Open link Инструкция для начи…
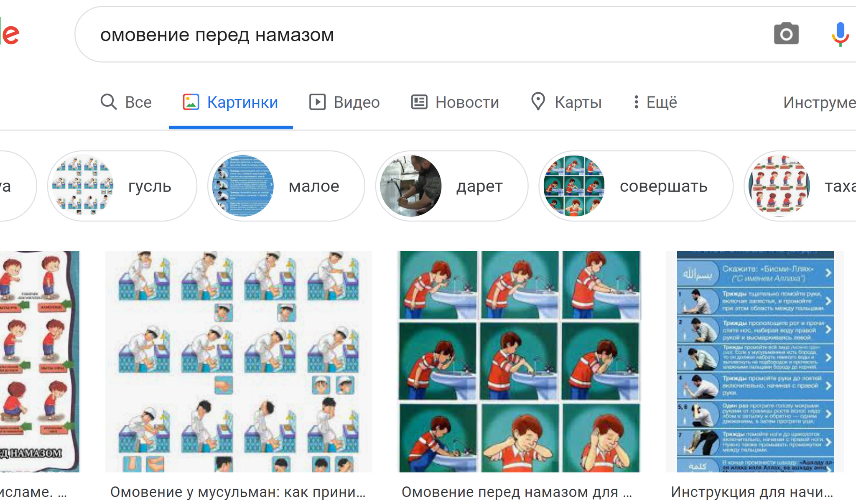Screen dimensions: 856x504 [x=752, y=492]
